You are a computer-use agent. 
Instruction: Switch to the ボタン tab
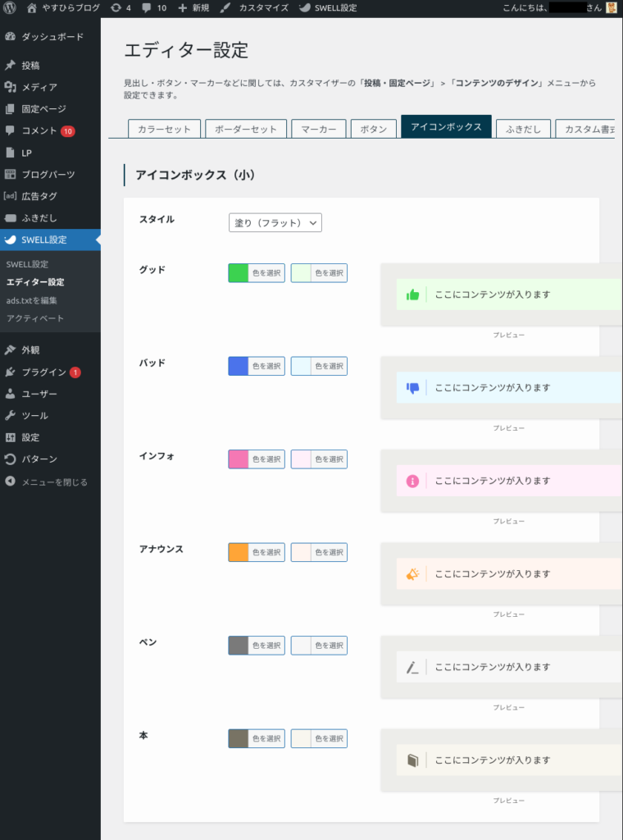(374, 129)
